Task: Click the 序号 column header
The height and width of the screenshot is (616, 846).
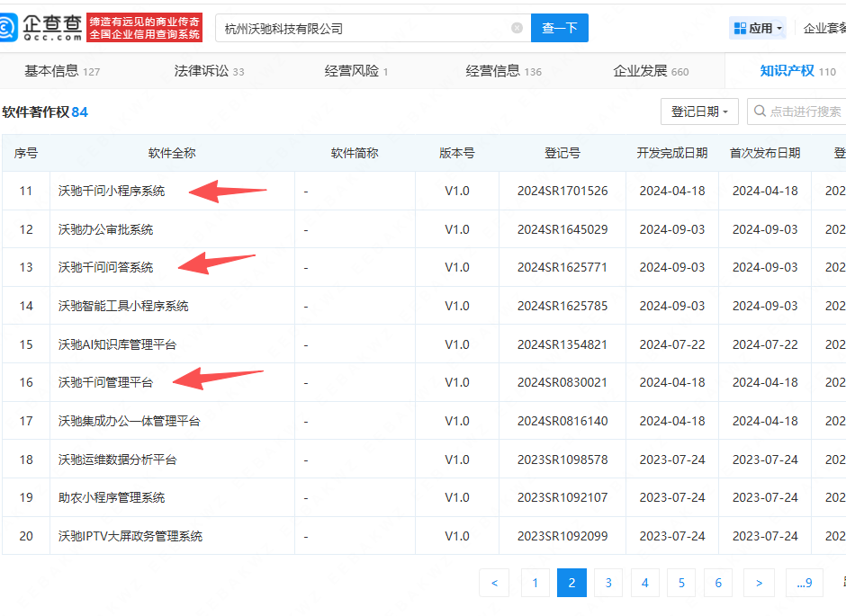Action: [26, 153]
